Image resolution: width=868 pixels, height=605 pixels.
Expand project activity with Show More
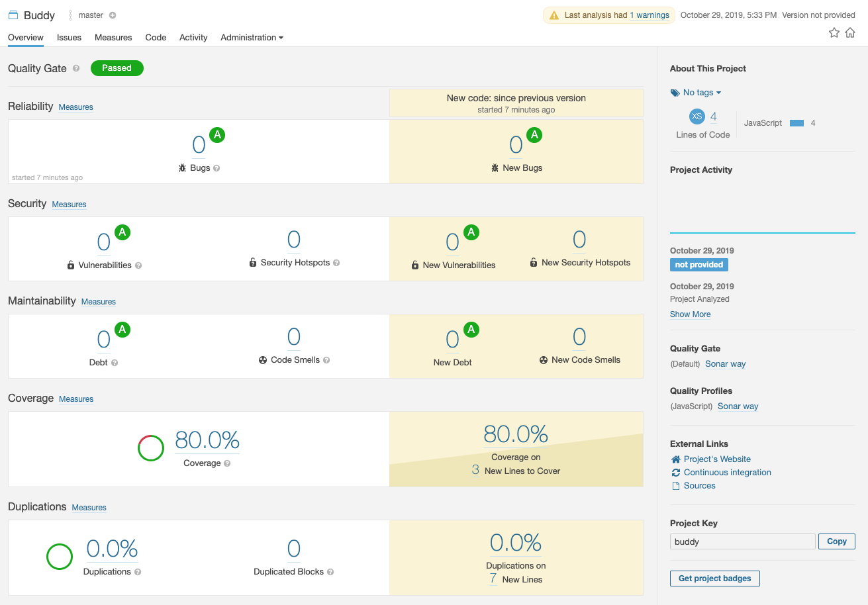[690, 314]
